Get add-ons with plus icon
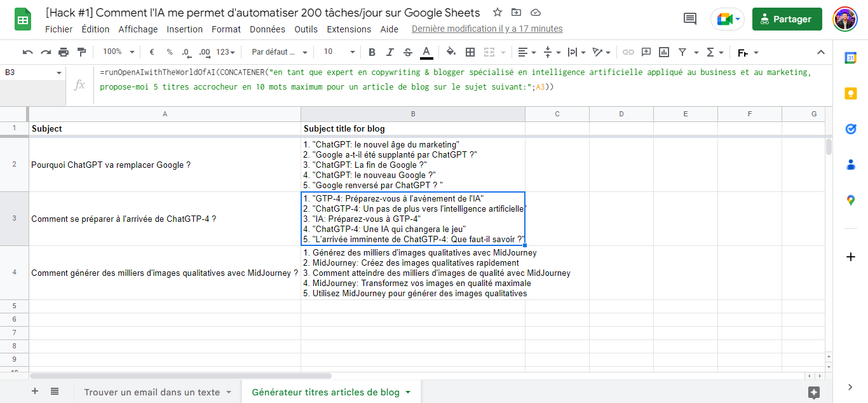The height and width of the screenshot is (403, 868). tap(851, 257)
